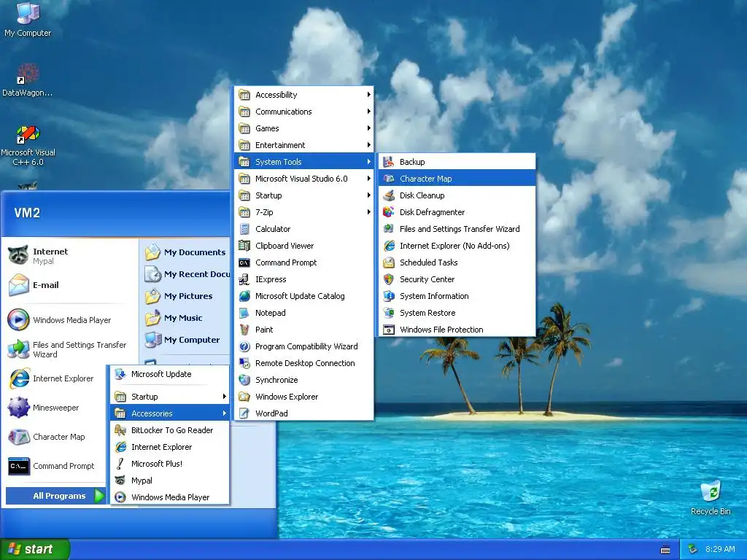Expand Entertainment submenu
The image size is (747, 560).
[x=304, y=145]
